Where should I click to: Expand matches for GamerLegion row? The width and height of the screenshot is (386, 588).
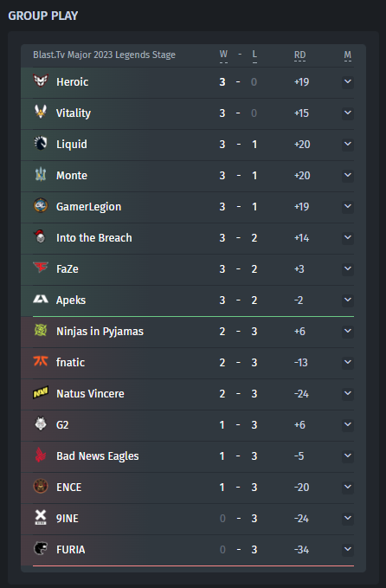(348, 206)
